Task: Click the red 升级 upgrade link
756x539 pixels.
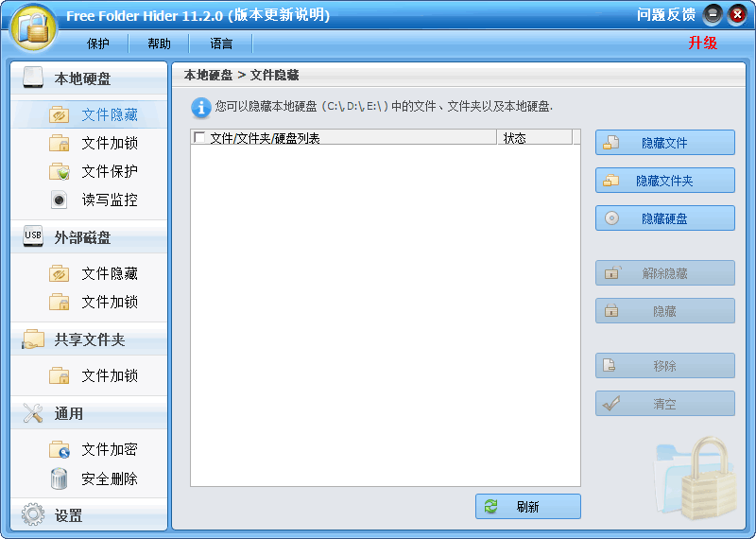Action: [702, 43]
